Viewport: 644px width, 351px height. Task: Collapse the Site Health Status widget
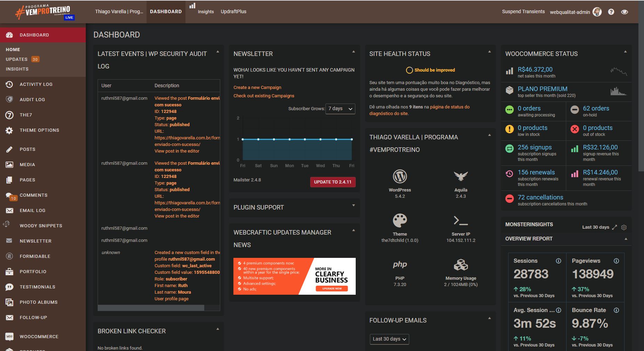[x=489, y=52]
